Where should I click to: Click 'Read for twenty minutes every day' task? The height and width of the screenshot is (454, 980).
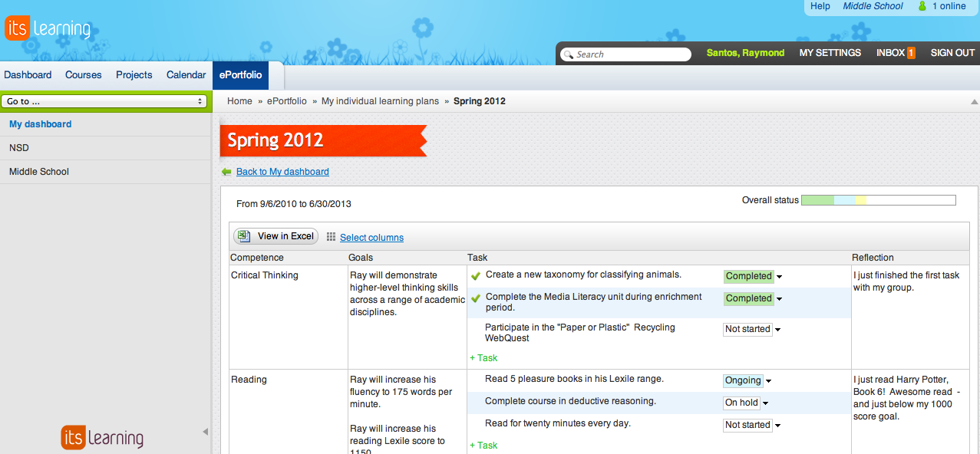(558, 423)
